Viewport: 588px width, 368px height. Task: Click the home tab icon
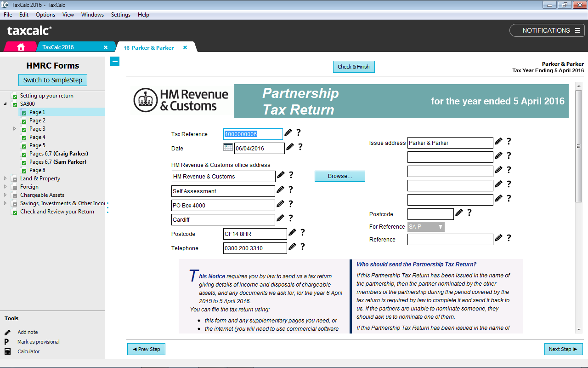pos(21,47)
